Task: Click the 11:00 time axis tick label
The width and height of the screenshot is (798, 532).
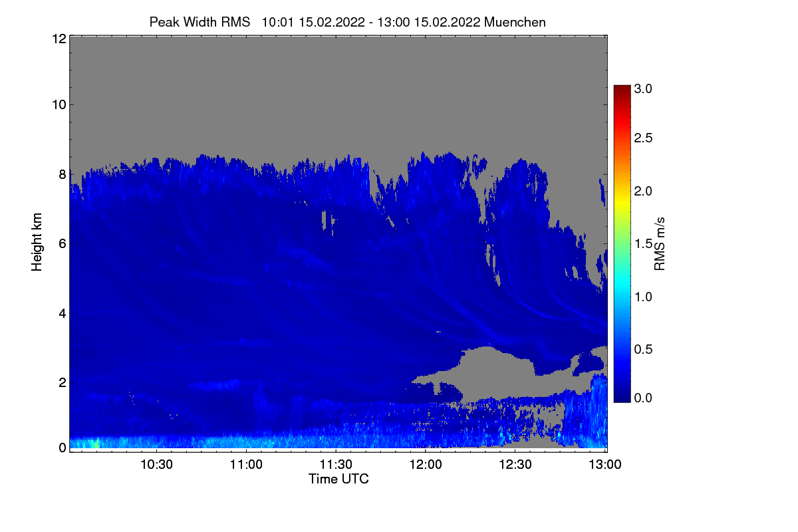Action: [x=247, y=465]
